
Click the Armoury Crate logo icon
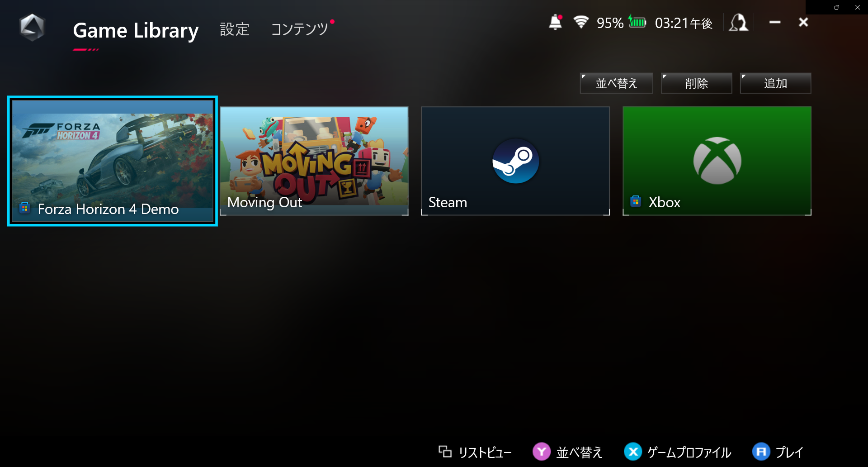click(32, 27)
